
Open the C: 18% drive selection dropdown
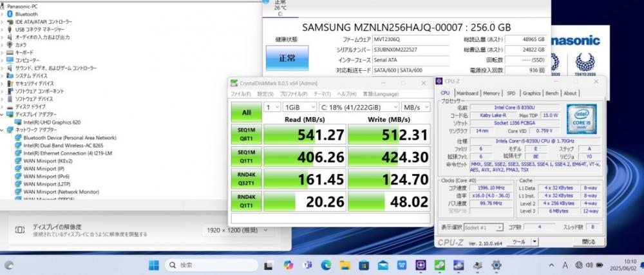pos(359,107)
